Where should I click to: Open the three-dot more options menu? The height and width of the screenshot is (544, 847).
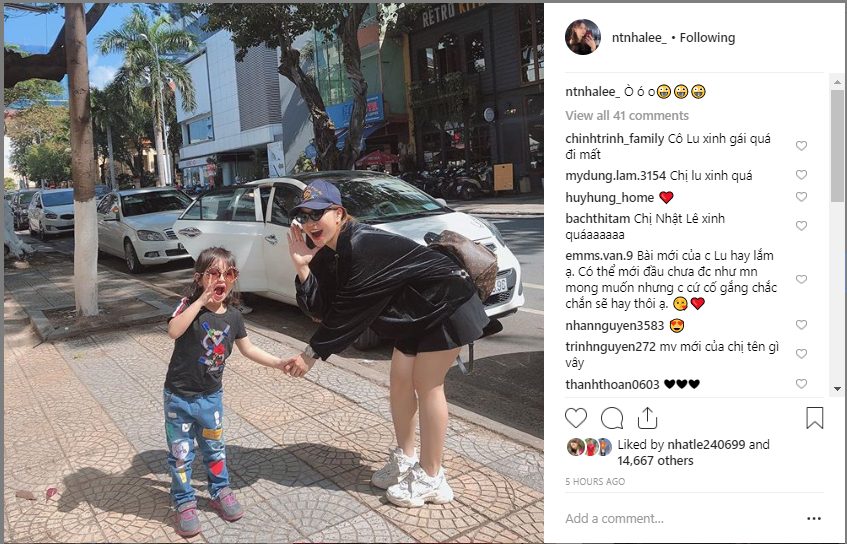coord(814,519)
